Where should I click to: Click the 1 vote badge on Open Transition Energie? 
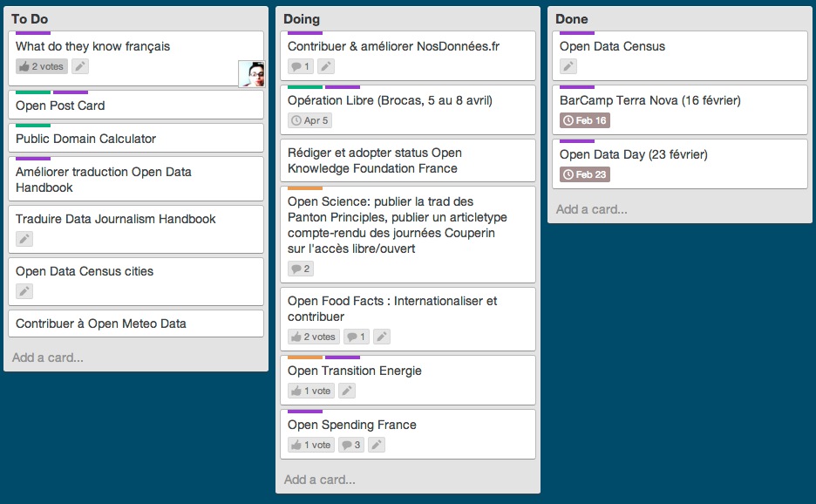pos(310,391)
